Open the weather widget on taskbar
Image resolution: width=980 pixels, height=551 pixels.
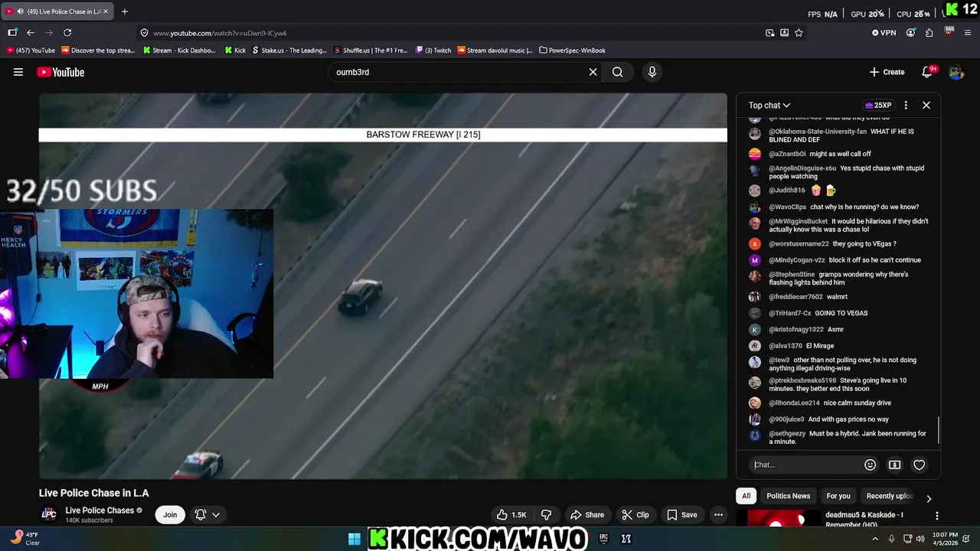point(24,539)
